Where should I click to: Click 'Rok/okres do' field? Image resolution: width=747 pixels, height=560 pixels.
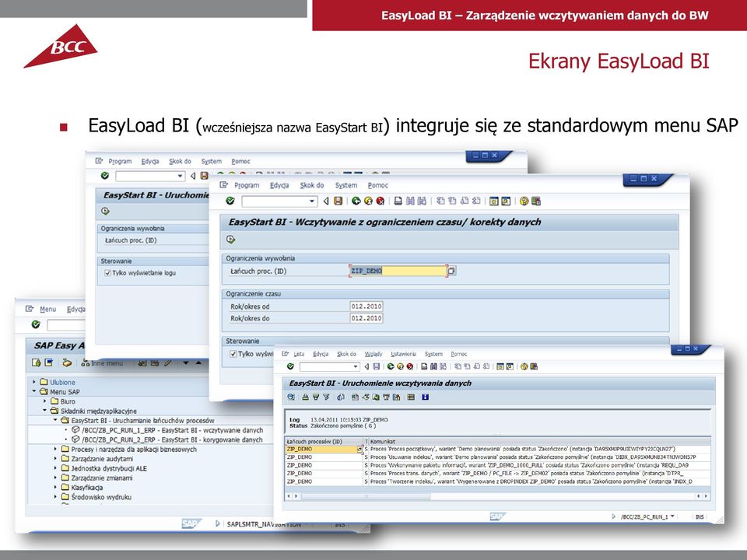366,318
